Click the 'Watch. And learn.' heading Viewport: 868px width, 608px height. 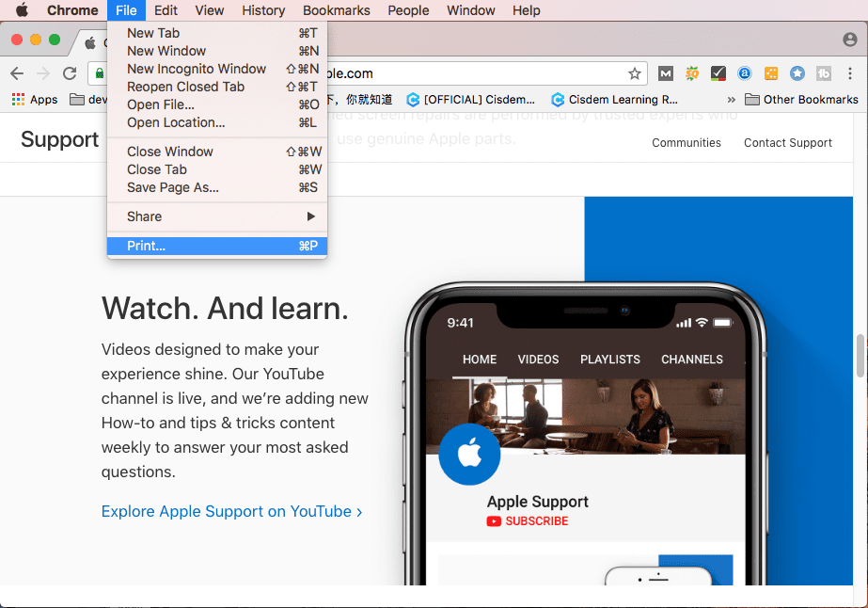tap(225, 308)
